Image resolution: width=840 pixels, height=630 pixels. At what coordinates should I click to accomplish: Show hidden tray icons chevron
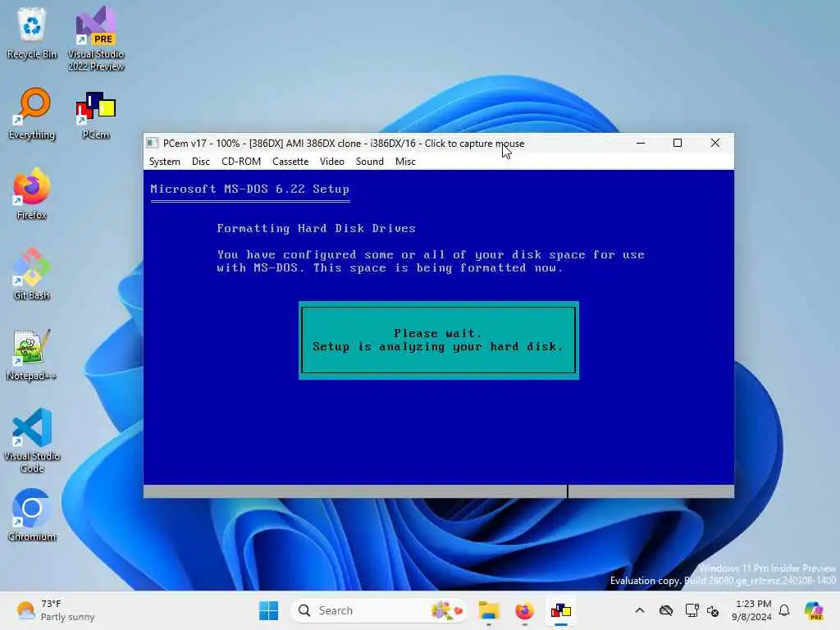640,610
